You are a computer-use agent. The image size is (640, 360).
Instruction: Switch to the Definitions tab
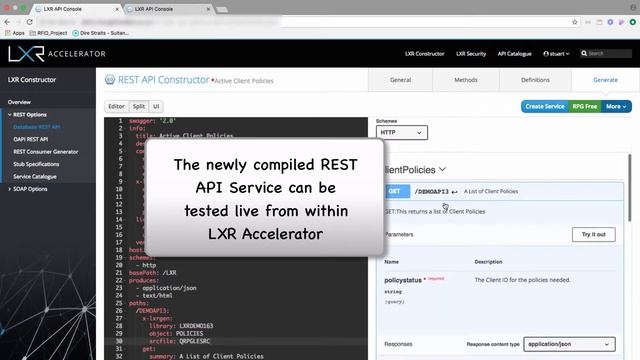click(535, 80)
